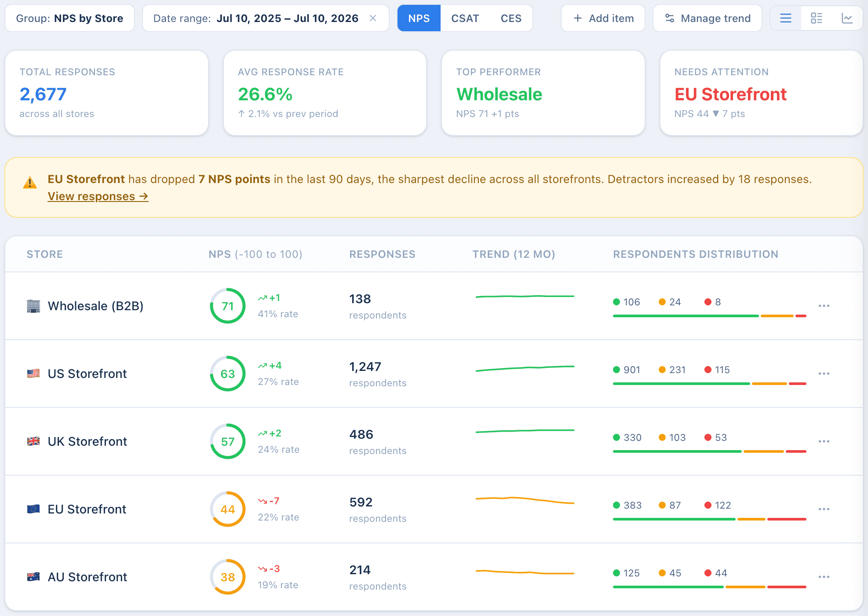The height and width of the screenshot is (616, 868).
Task: Follow the View responses link
Action: pyautogui.click(x=98, y=196)
